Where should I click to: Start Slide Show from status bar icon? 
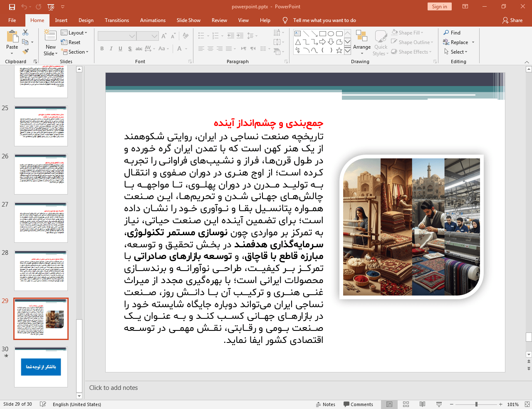[x=439, y=404]
